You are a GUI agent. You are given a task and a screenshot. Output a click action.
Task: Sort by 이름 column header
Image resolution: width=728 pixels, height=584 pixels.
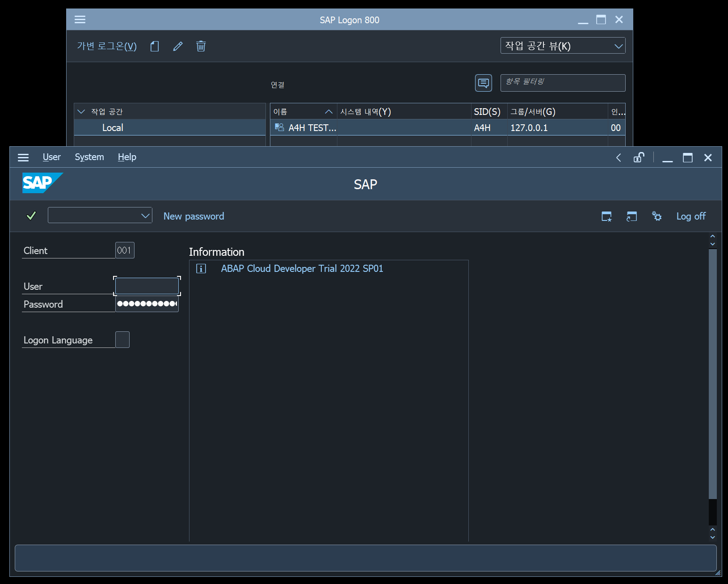pos(303,111)
